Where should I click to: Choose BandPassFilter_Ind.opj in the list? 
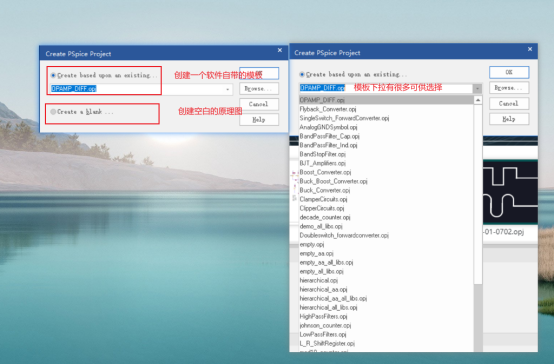click(x=386, y=145)
